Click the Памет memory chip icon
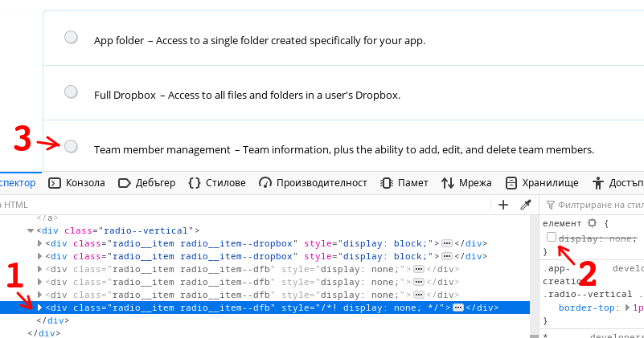The image size is (644, 338). pyautogui.click(x=387, y=183)
